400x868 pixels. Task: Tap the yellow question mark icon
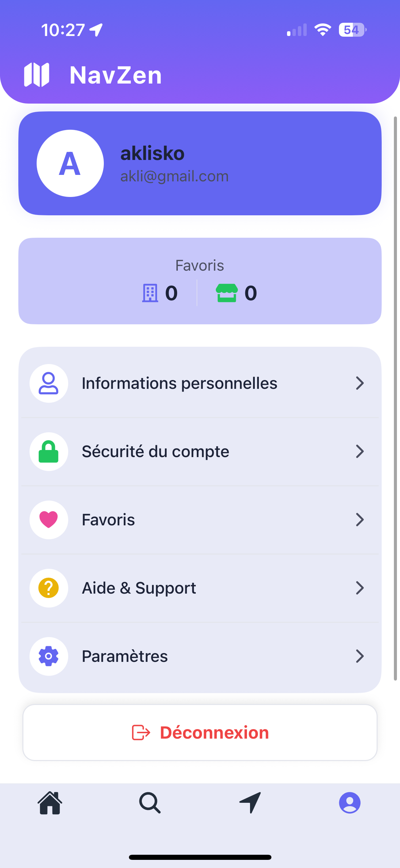coord(49,588)
